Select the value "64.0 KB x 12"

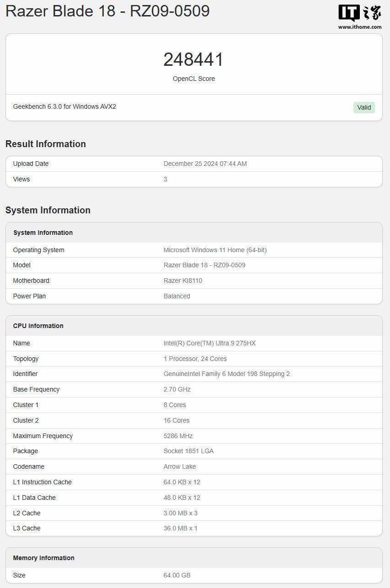[x=182, y=482]
